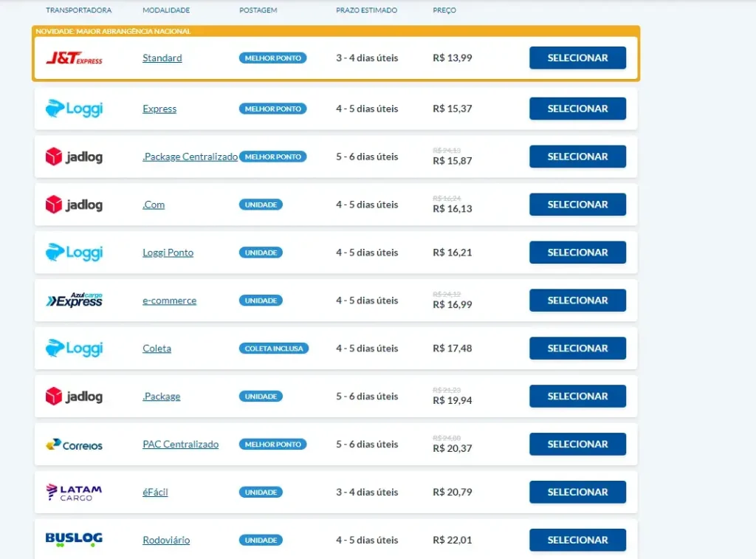Screen dimensions: 756x559
Task: Open the Coleta modality link
Action: [157, 349]
